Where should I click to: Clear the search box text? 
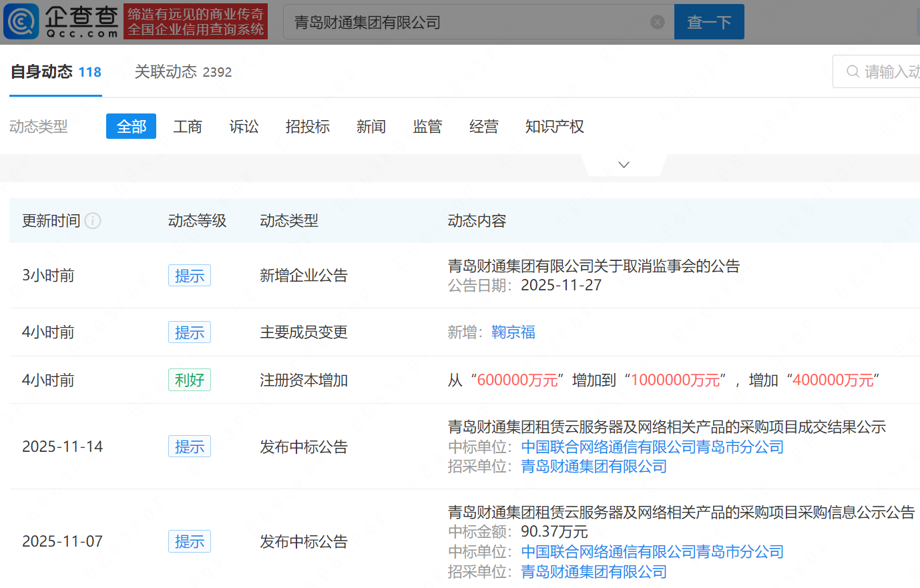click(x=657, y=22)
